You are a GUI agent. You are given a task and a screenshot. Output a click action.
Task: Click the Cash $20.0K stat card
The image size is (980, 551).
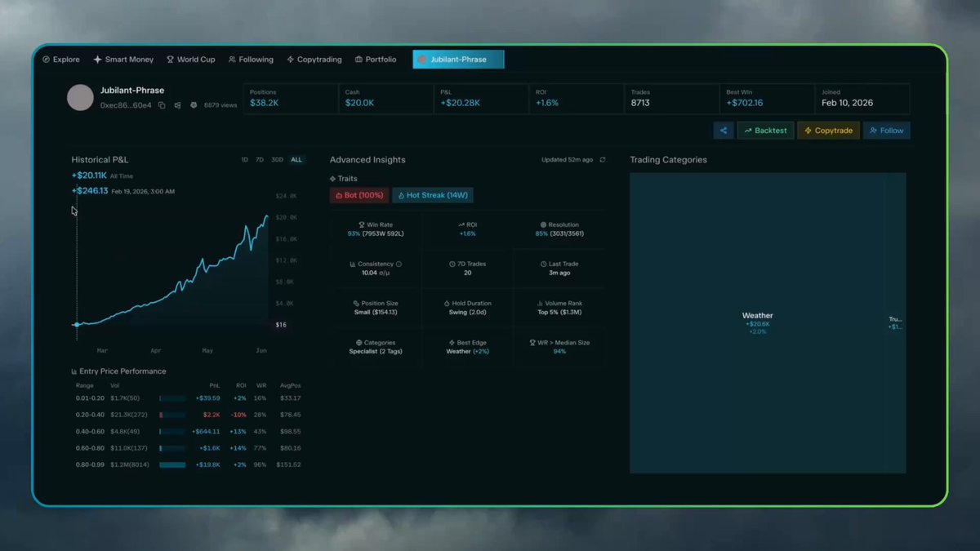pyautogui.click(x=385, y=98)
